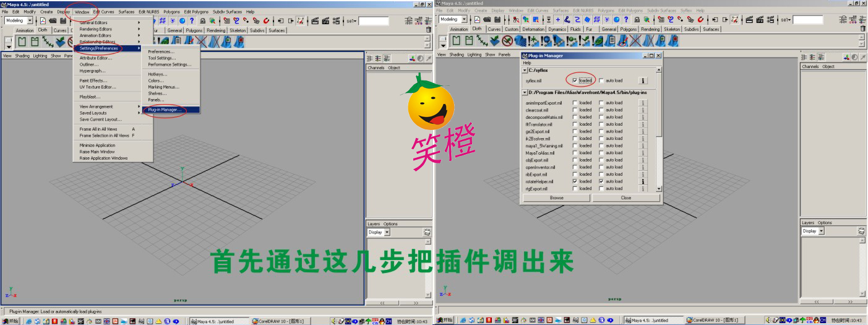This screenshot has height=325, width=868.
Task: Collapse the D:/Program Files plug-ins section
Action: [525, 92]
